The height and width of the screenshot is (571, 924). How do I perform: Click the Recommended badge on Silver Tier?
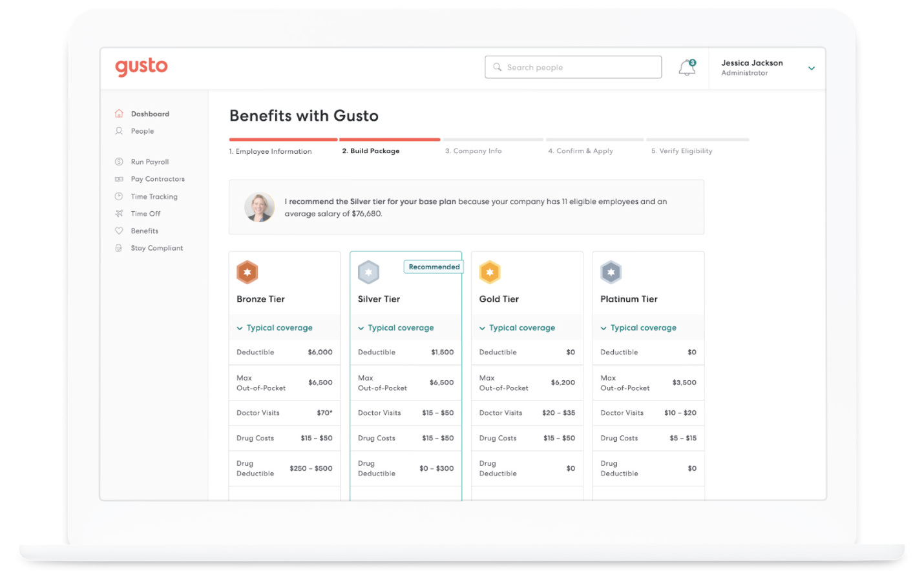(x=434, y=267)
